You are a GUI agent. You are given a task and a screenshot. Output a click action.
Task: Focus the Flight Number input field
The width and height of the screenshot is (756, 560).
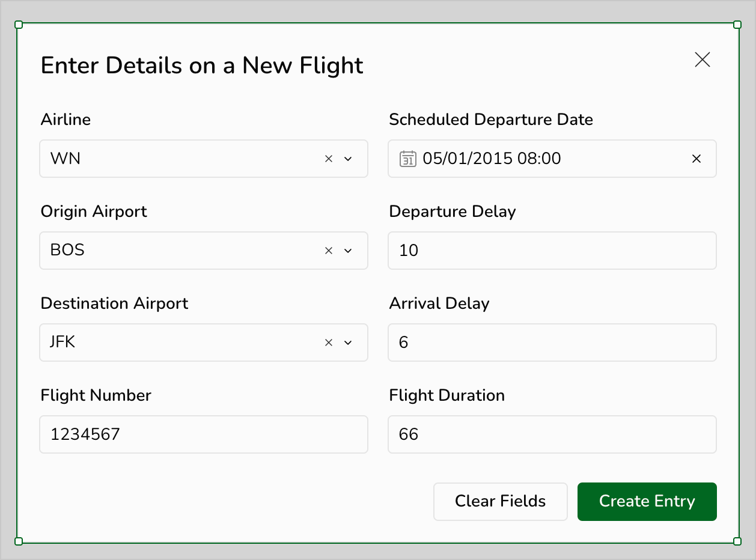(x=203, y=434)
